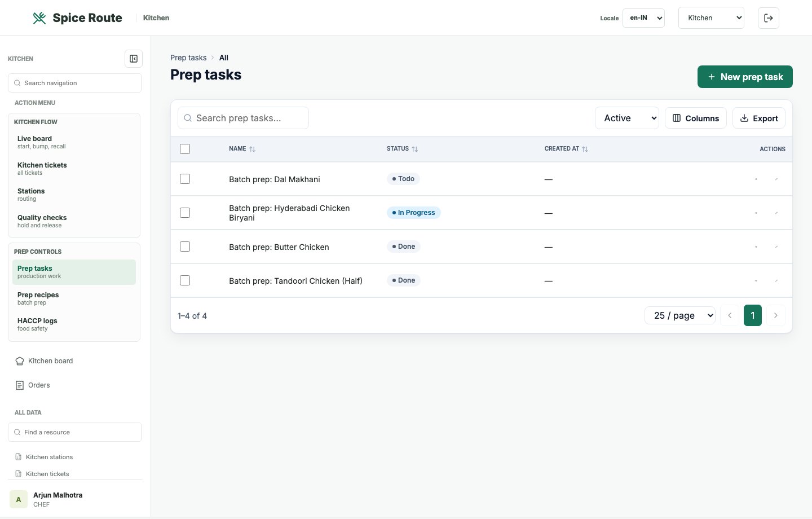The width and height of the screenshot is (812, 519).
Task: Click the view icon for Dal Makhani row
Action: coord(756,179)
